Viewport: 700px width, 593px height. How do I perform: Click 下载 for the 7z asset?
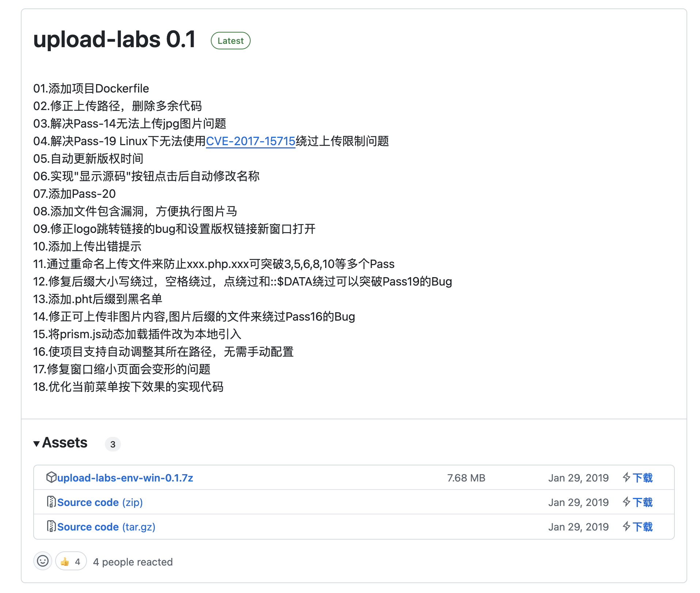(x=643, y=478)
